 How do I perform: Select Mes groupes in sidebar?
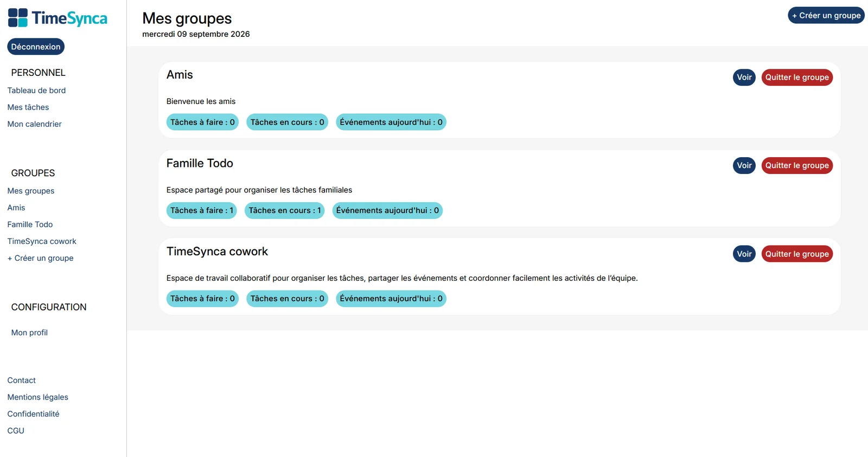(31, 191)
